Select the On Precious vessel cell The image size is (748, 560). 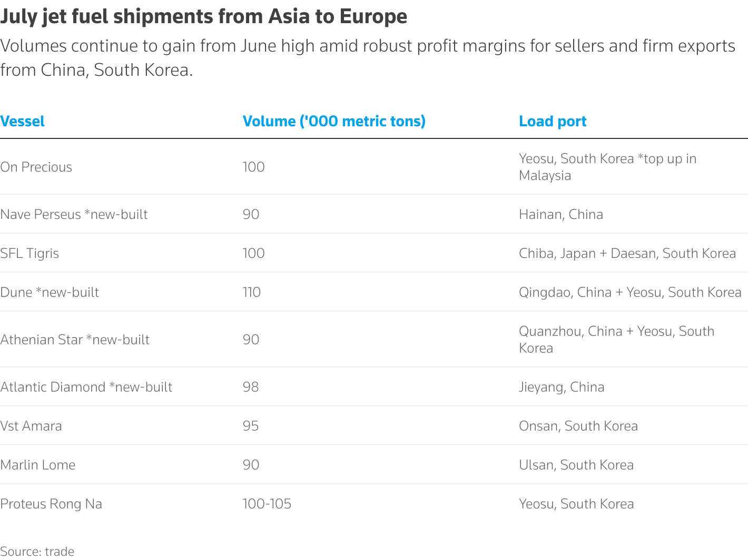coord(36,167)
